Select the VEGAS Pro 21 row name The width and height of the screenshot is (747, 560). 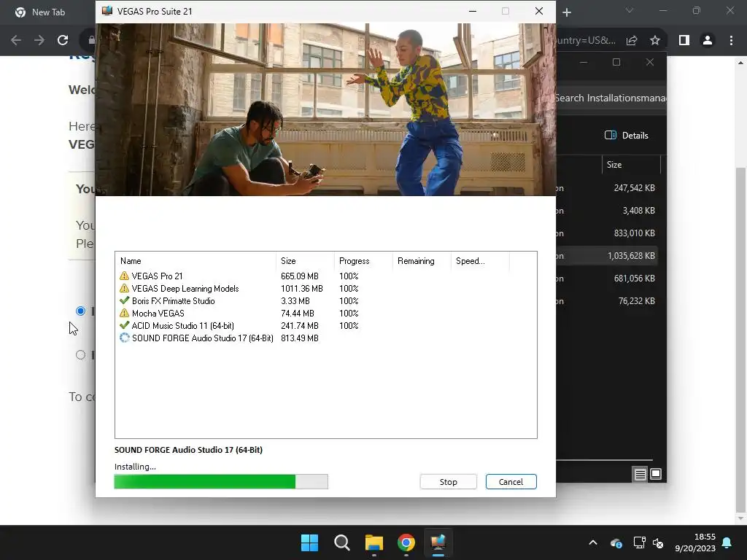point(158,276)
